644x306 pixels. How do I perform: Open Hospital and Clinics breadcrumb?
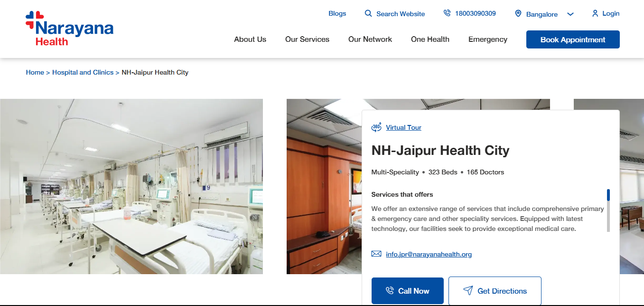pyautogui.click(x=83, y=72)
